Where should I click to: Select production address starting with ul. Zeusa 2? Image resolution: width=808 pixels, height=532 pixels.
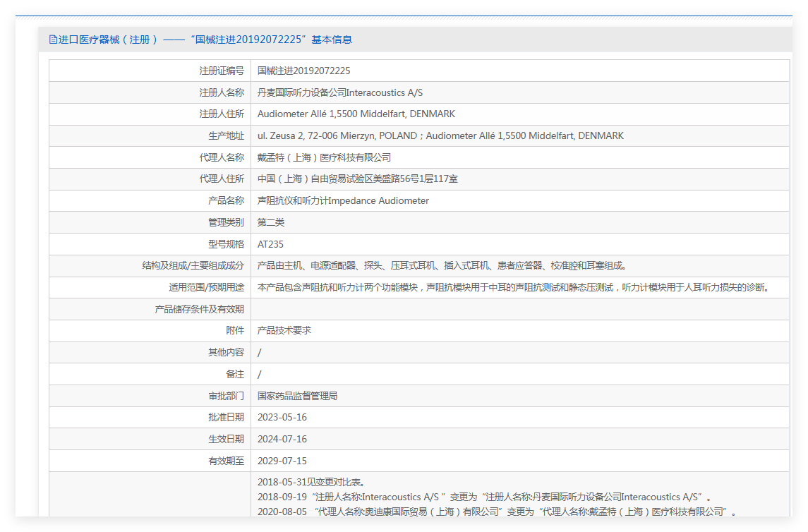[x=440, y=136]
